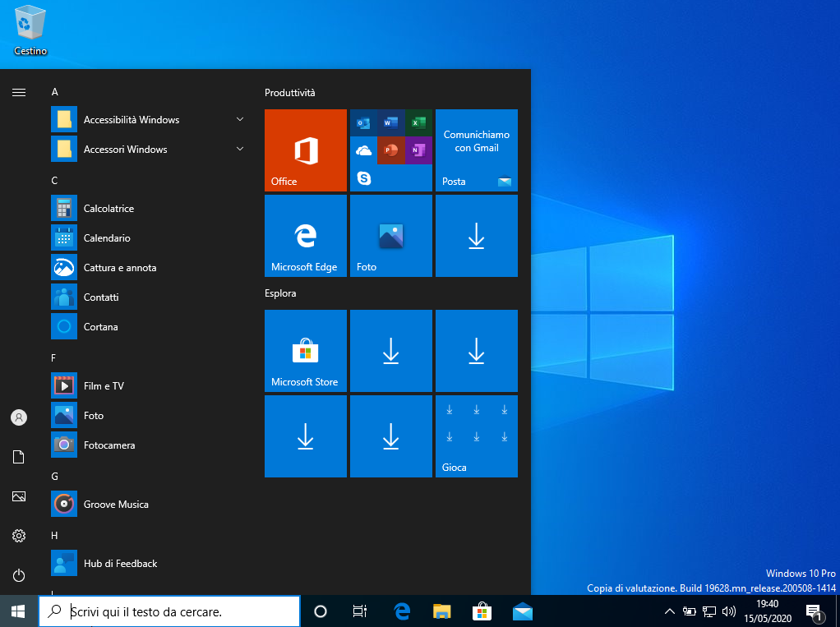Click the OneNote icon in Office apps tile
The width and height of the screenshot is (840, 627).
point(418,150)
